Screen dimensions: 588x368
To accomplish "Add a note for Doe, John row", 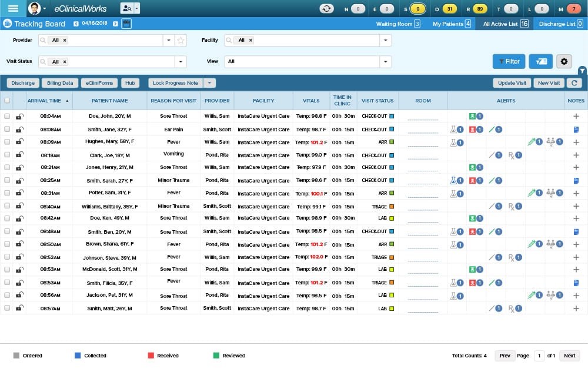I will [576, 116].
